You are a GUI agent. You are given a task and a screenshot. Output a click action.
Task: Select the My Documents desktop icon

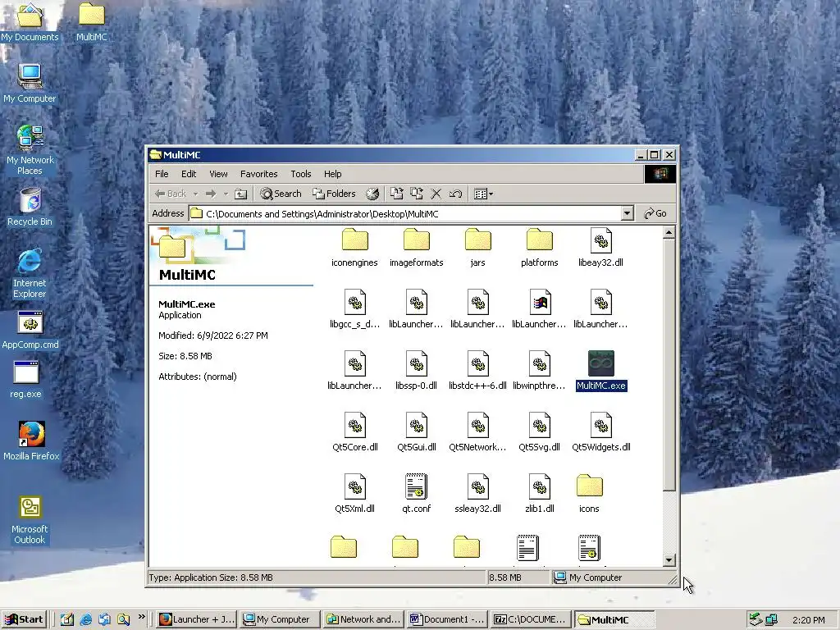click(30, 22)
